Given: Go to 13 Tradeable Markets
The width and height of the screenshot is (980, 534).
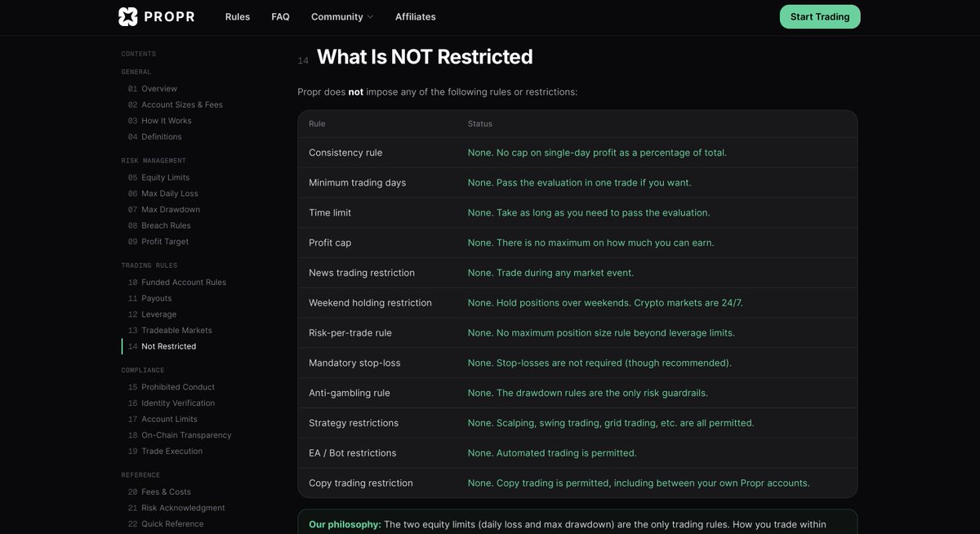Looking at the screenshot, I should pos(170,330).
